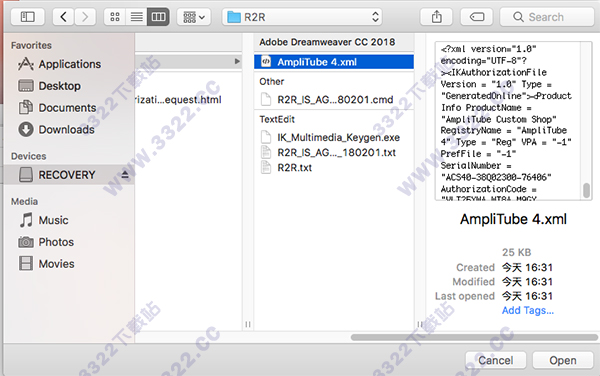
Task: Open the R2R folder path popup
Action: (302, 17)
